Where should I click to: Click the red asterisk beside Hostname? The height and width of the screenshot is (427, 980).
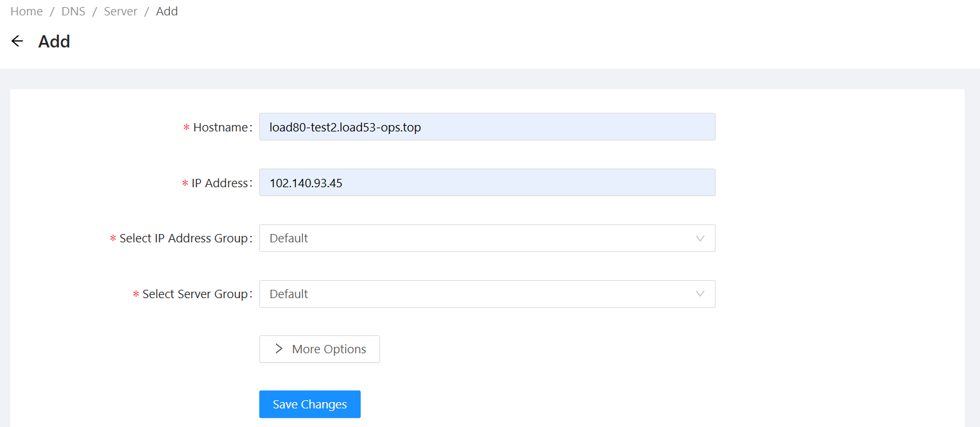[x=186, y=128]
